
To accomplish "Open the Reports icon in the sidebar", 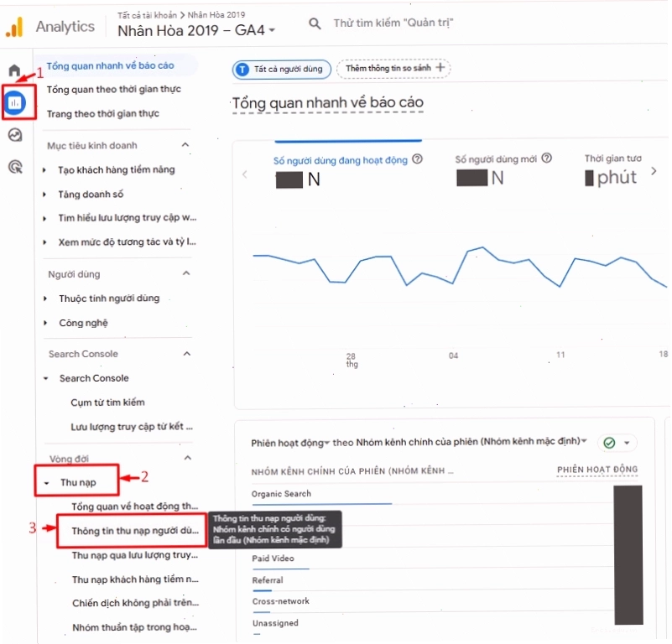I will (16, 103).
